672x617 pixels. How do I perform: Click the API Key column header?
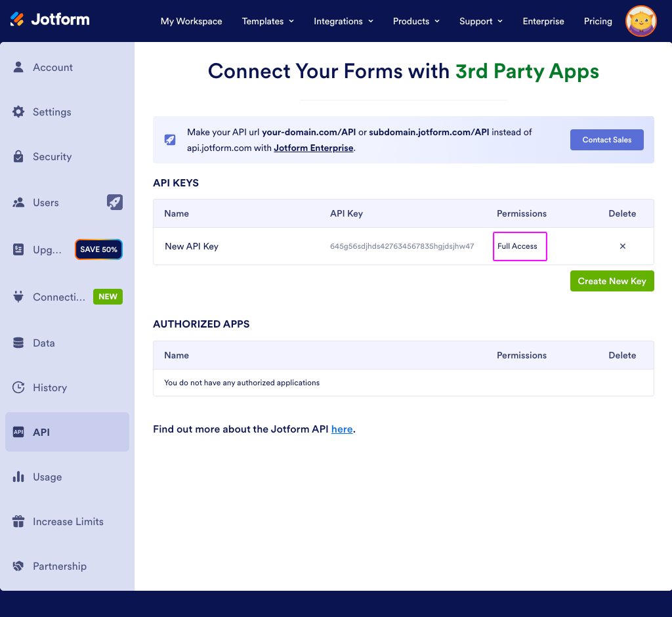[346, 213]
